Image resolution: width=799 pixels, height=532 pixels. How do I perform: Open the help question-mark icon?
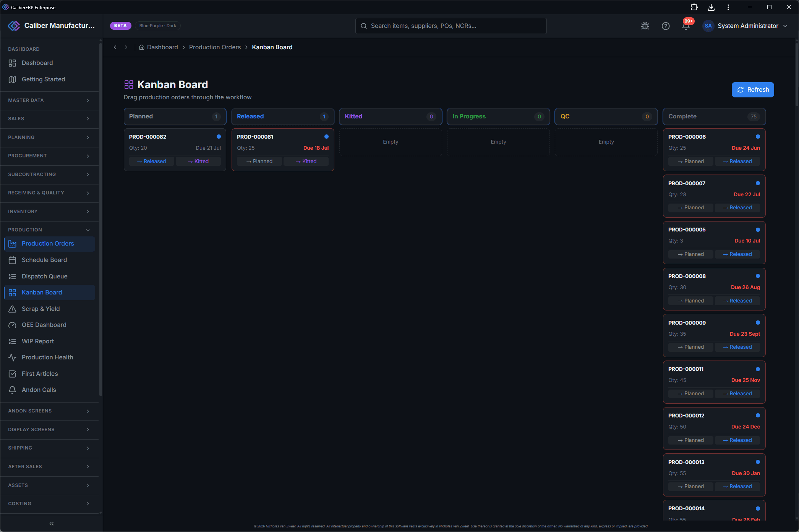666,26
